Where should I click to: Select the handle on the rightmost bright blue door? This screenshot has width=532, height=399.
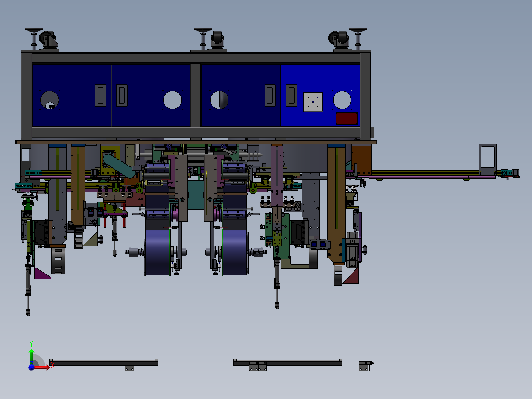coord(292,95)
